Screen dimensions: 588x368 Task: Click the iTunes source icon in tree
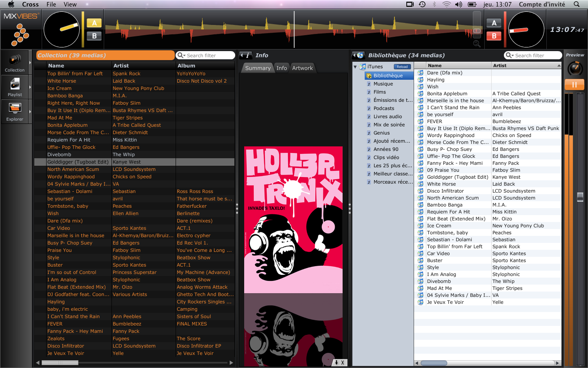click(362, 67)
